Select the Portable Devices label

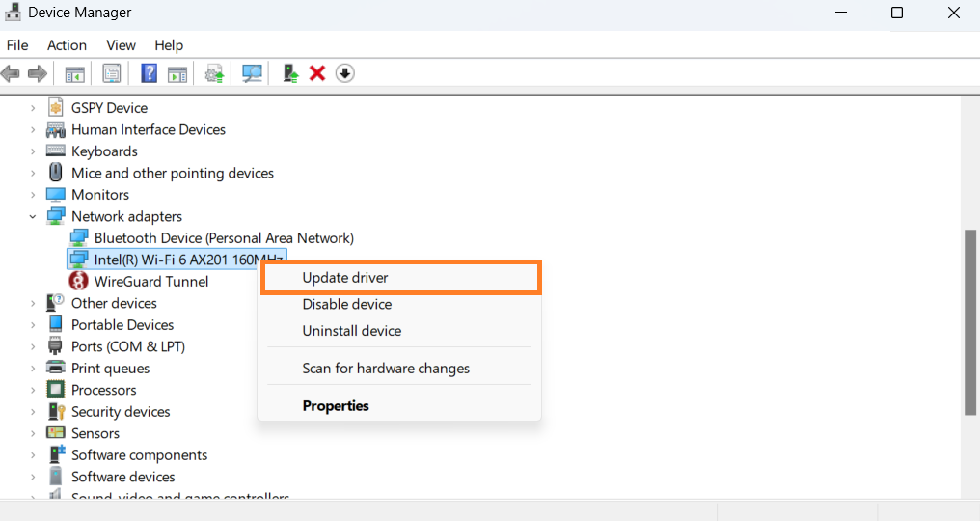122,325
